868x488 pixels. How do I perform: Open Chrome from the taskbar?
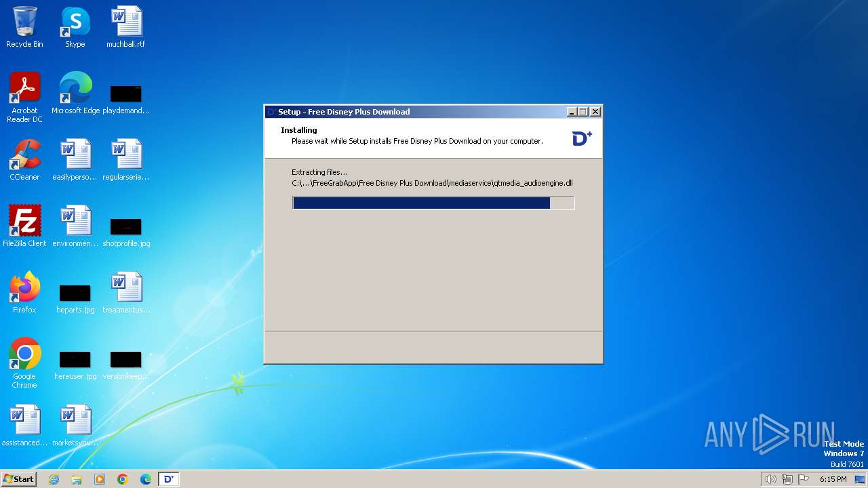click(x=123, y=479)
